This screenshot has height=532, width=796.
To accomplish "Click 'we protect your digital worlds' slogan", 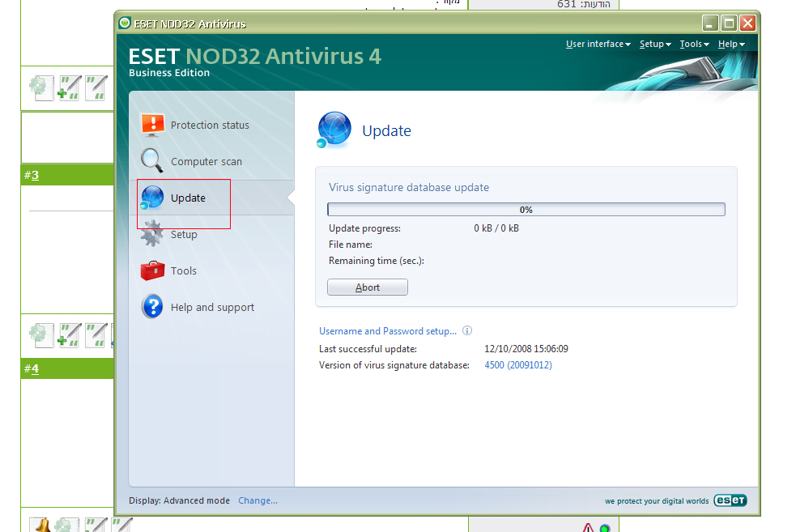I will tap(657, 501).
